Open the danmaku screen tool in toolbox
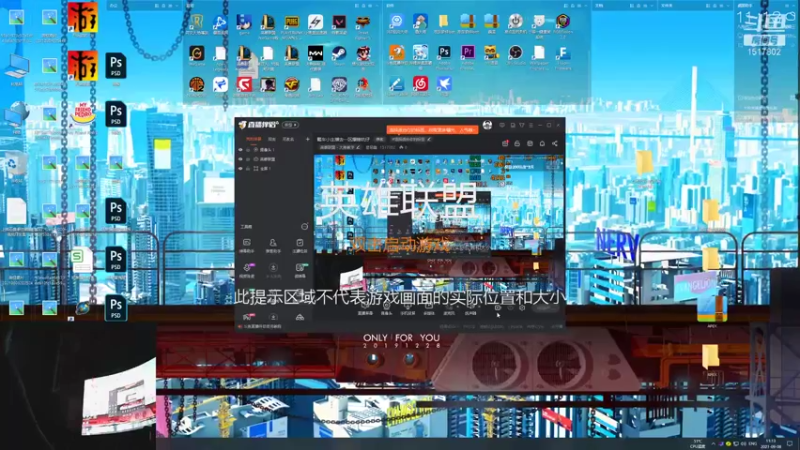The image size is (800, 450). click(246, 245)
